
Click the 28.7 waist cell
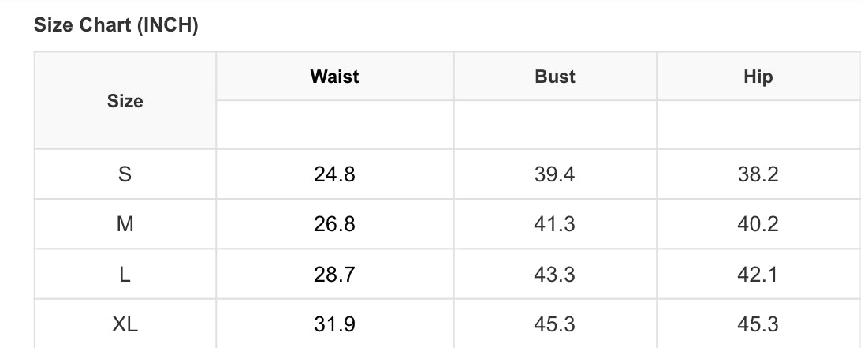point(334,274)
